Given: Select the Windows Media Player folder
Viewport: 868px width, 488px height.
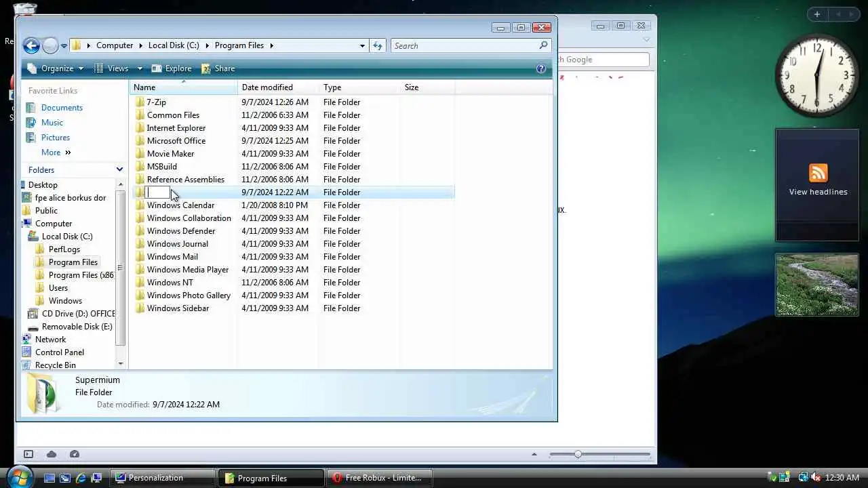Looking at the screenshot, I should click(188, 270).
